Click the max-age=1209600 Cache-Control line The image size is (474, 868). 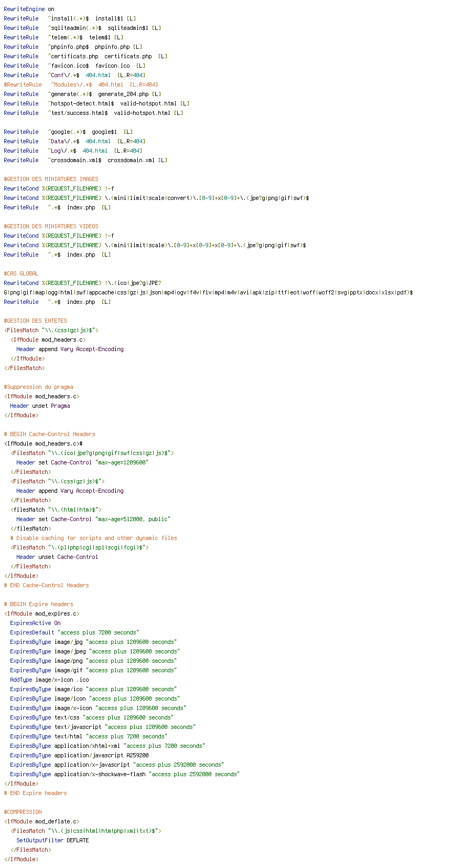point(82,462)
